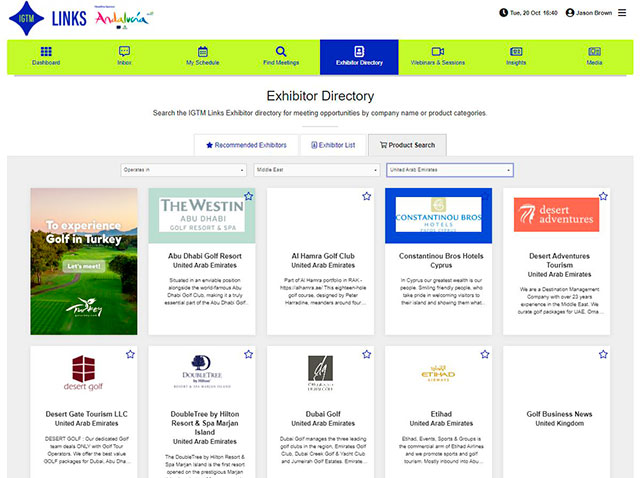640x478 pixels.
Task: Open Webinars & Sessions camera icon
Action: click(x=438, y=51)
